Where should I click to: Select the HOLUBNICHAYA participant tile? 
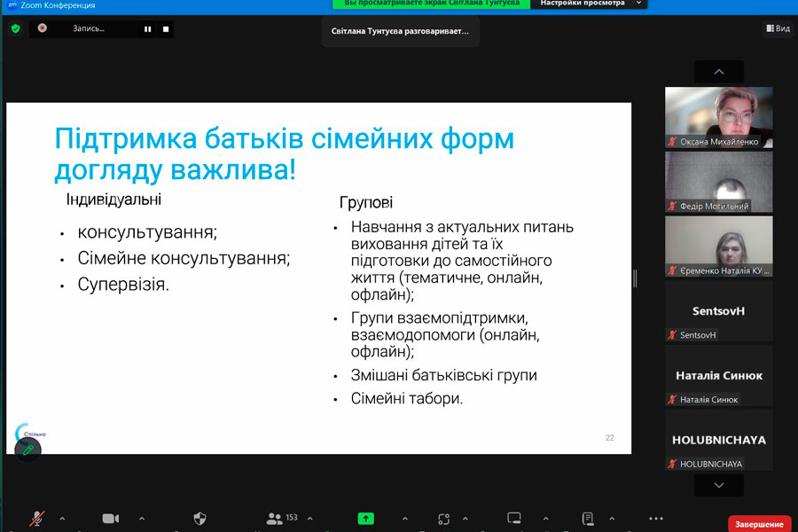click(x=718, y=440)
